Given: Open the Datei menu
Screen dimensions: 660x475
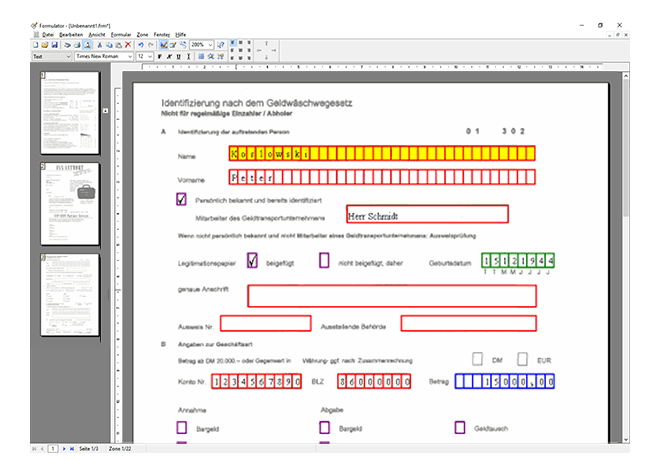Looking at the screenshot, I should [x=48, y=35].
